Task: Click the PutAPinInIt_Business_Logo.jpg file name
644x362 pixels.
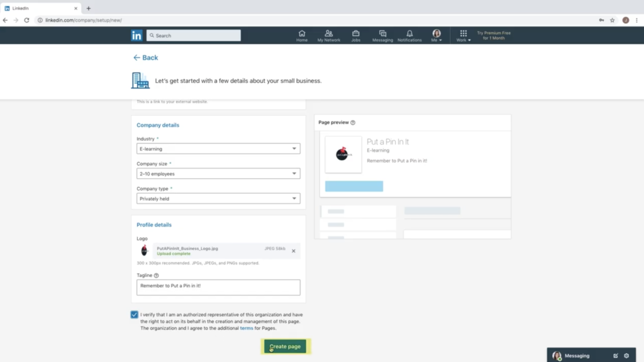Action: (x=187, y=249)
